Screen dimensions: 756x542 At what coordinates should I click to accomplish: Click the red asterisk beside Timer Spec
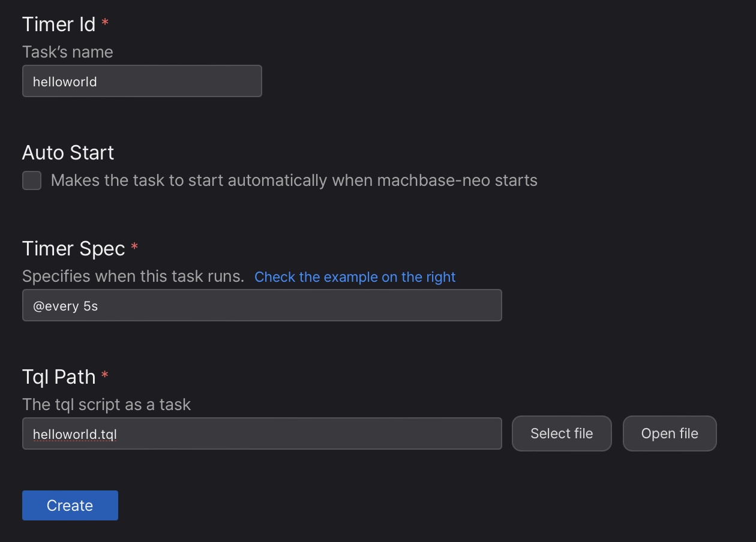134,247
